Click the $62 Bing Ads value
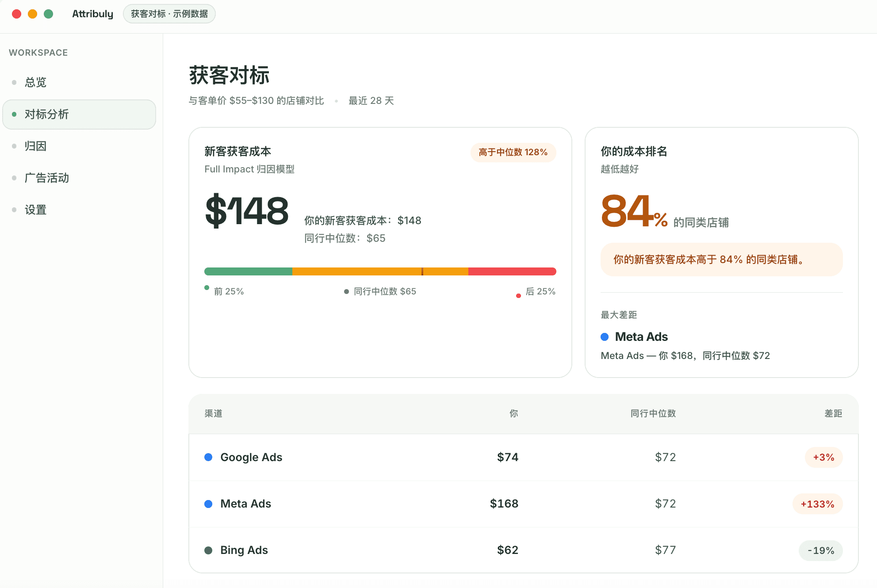Screen dimensions: 877x588 pos(507,550)
